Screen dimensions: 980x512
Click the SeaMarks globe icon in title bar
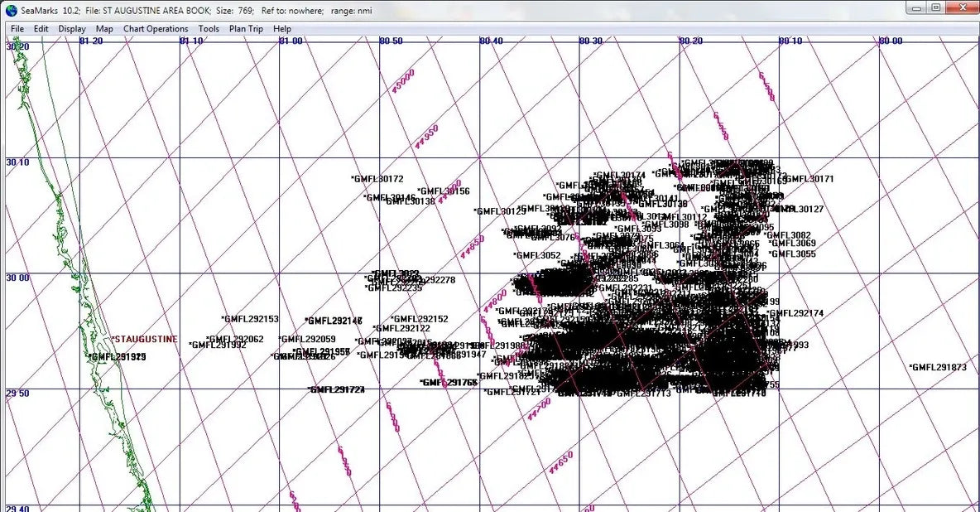(x=12, y=10)
